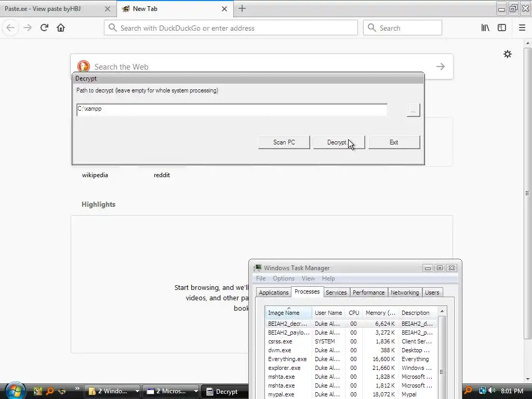Select the New Tab browser tab
The image size is (532, 399).
click(175, 9)
